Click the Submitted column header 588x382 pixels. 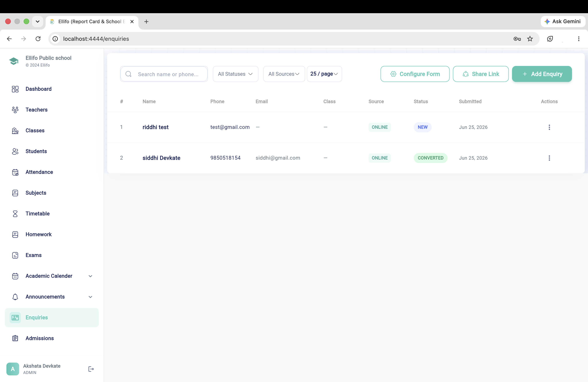[x=470, y=101]
